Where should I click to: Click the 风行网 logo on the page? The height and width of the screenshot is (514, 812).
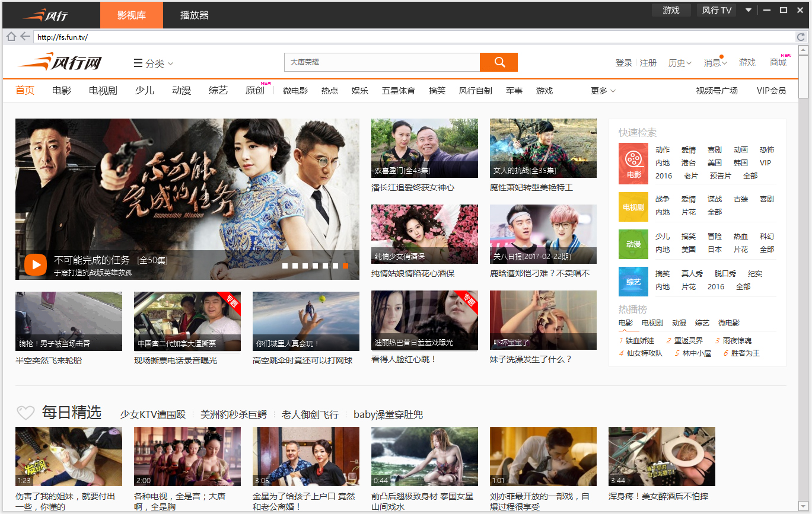(59, 62)
